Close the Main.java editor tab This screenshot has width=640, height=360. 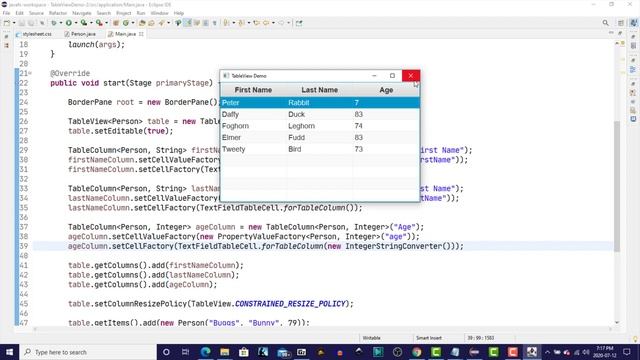click(x=141, y=34)
